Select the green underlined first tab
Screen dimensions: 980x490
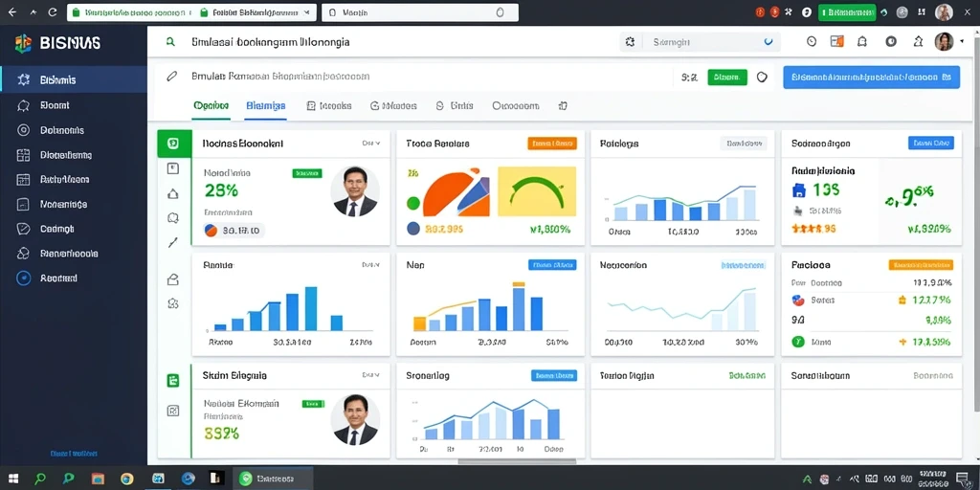point(212,106)
